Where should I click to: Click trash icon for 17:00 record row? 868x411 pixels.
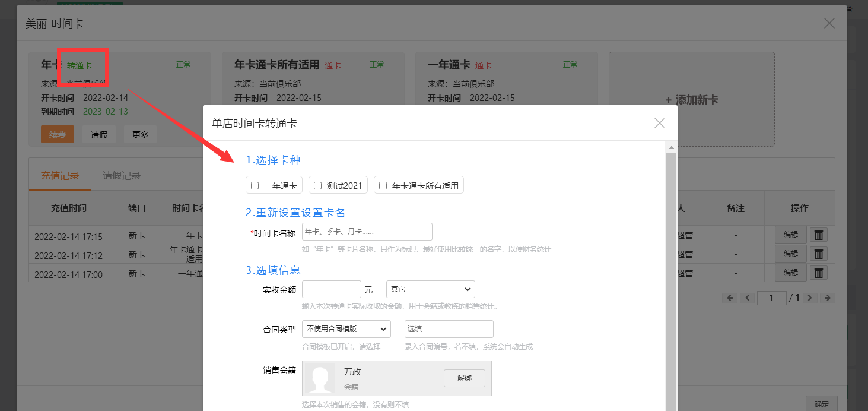[x=818, y=273]
